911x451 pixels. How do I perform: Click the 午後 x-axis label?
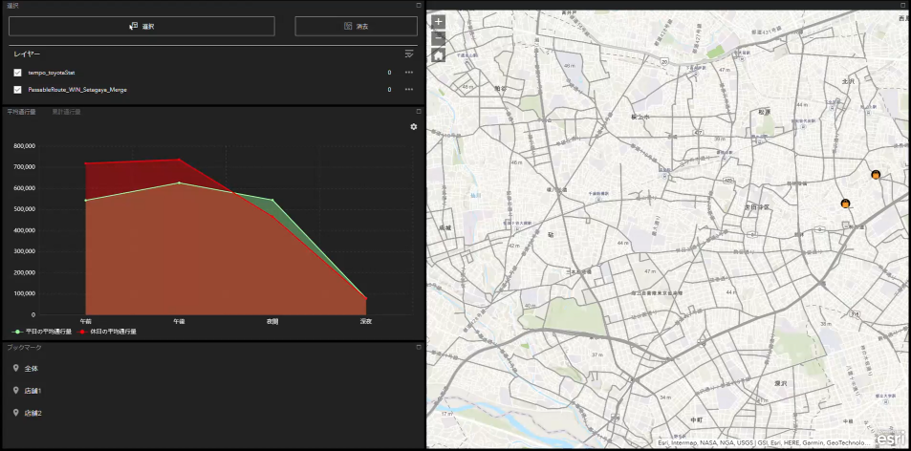(179, 321)
